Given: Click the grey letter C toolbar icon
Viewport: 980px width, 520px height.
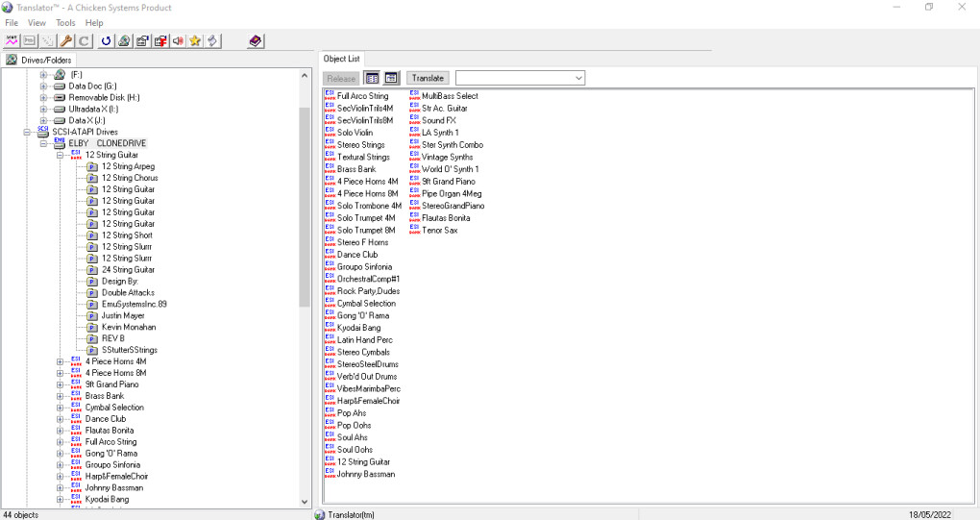Looking at the screenshot, I should (84, 41).
